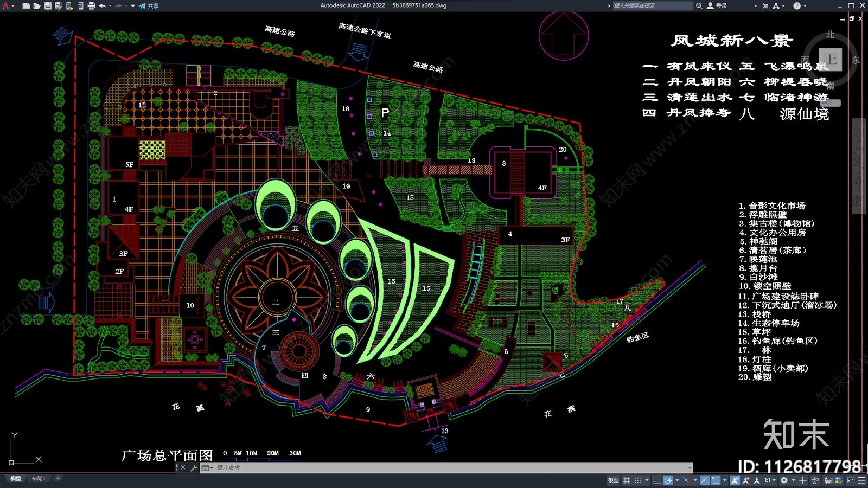The height and width of the screenshot is (488, 868).
Task: Click the 模型 model space button in status bar
Action: click(613, 480)
